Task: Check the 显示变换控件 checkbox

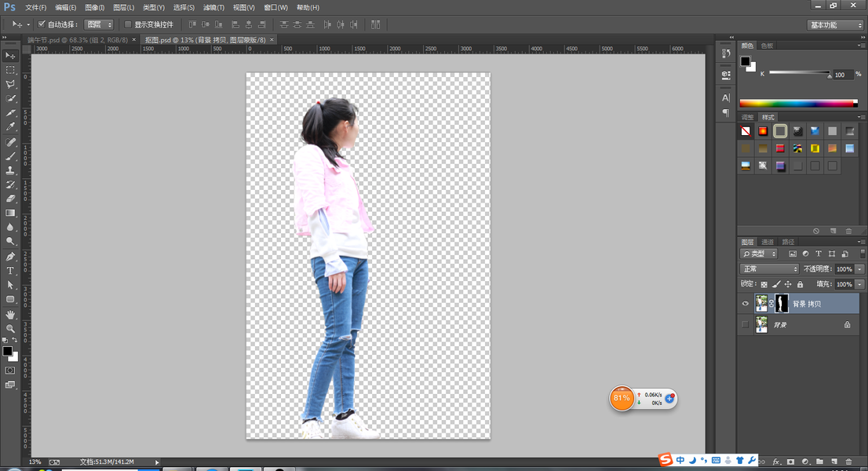Action: [128, 24]
